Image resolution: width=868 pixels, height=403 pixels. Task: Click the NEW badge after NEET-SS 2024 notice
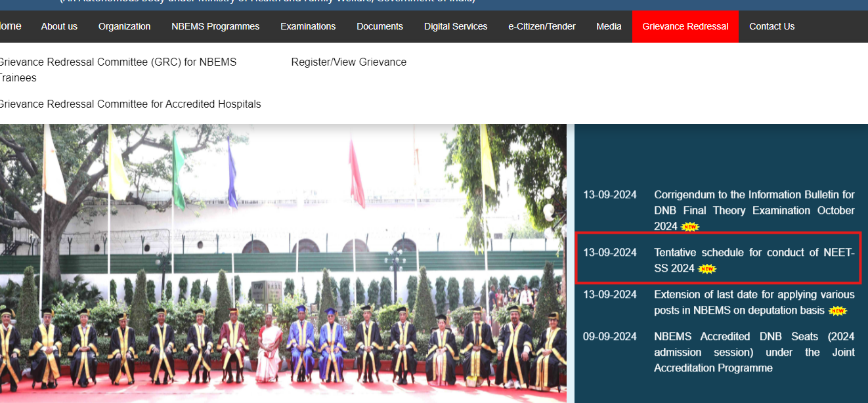(x=707, y=269)
